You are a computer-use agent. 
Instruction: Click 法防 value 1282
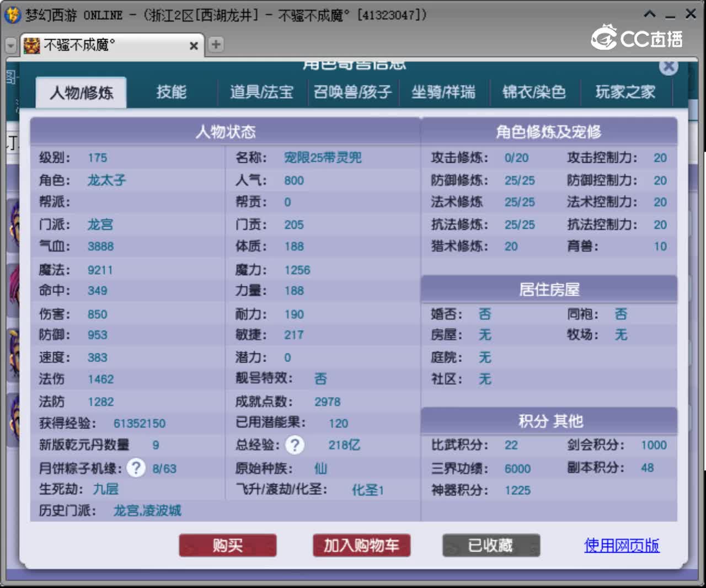pyautogui.click(x=101, y=402)
